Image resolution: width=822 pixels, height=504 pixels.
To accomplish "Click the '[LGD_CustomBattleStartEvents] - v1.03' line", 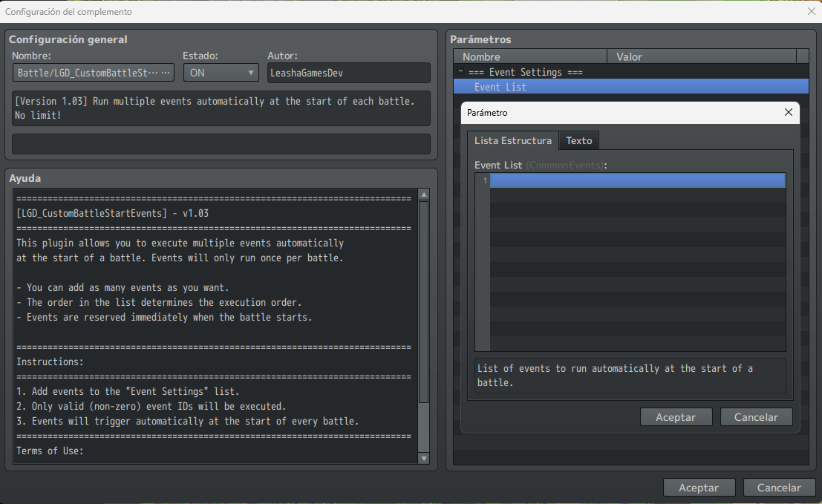I will (x=113, y=214).
